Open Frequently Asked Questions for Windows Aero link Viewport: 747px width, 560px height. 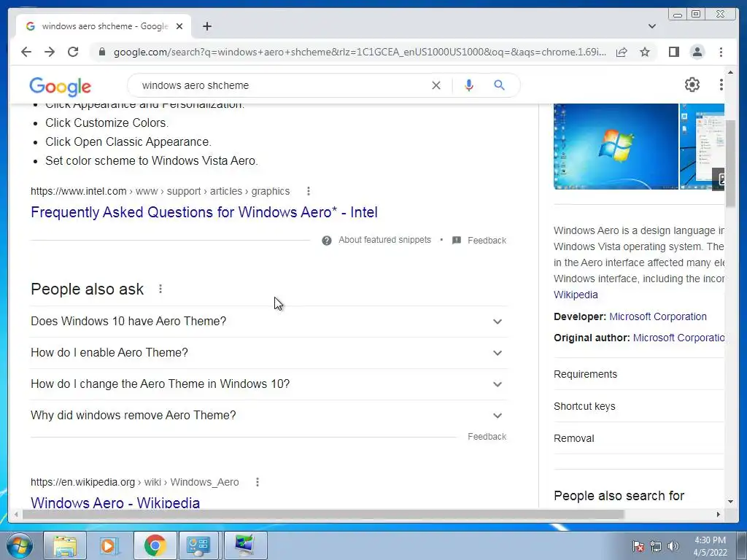tap(204, 212)
